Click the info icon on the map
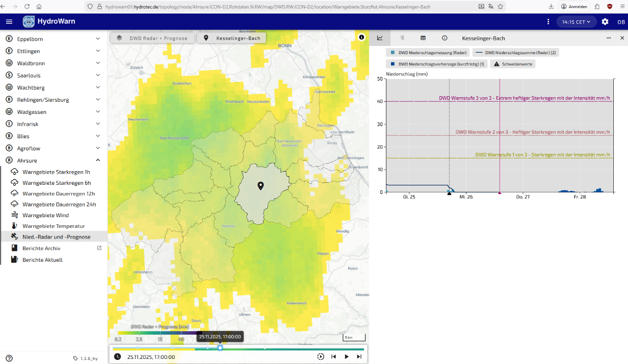The image size is (628, 364). click(362, 37)
